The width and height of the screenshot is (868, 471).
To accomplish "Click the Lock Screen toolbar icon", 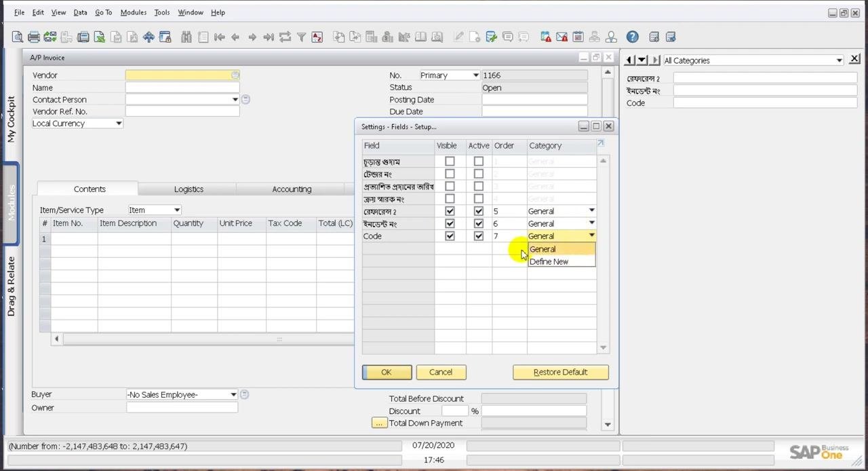I will click(x=165, y=37).
